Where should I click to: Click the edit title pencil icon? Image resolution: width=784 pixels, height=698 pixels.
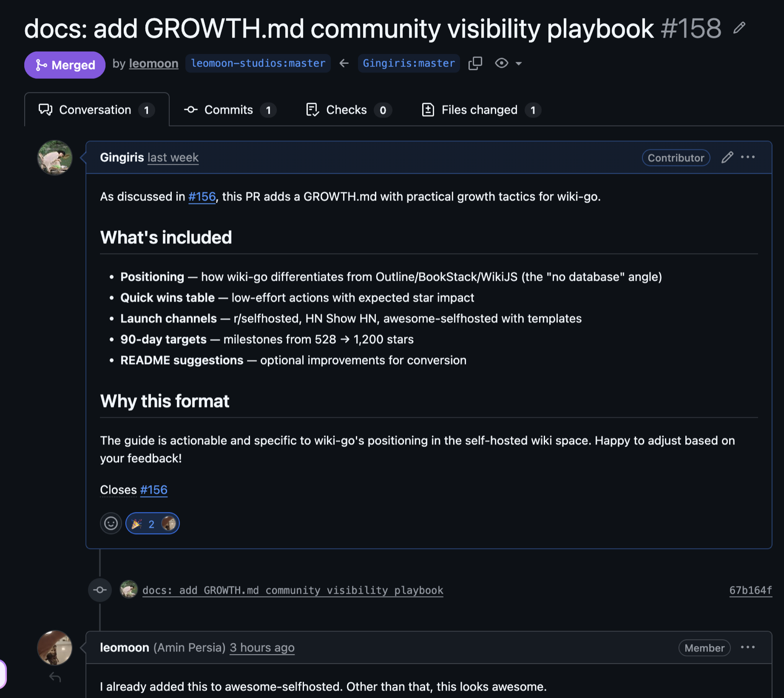pos(739,28)
